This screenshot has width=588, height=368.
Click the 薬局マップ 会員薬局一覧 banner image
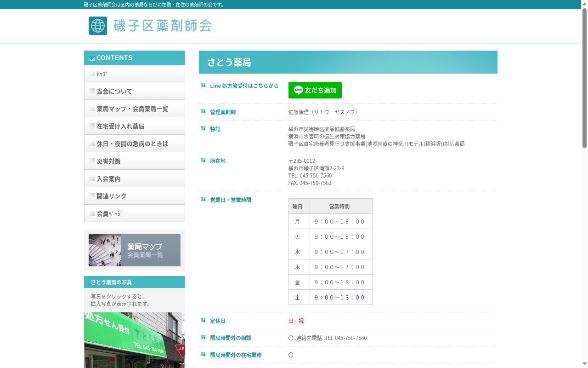click(135, 250)
